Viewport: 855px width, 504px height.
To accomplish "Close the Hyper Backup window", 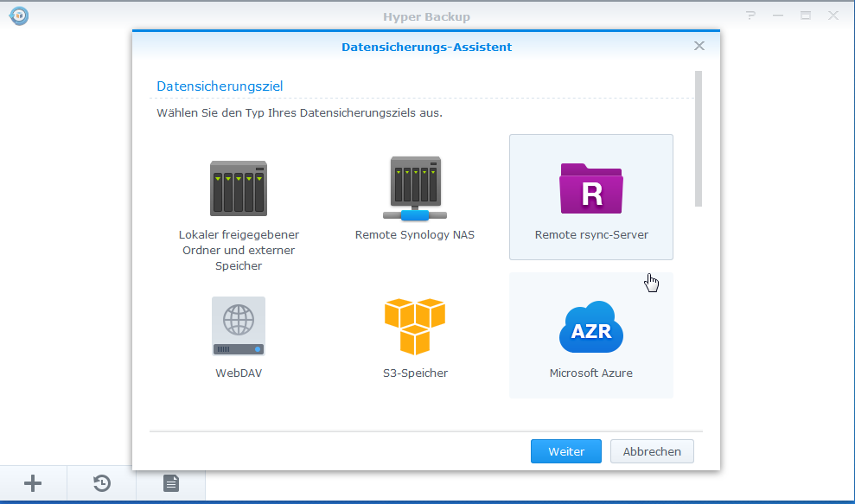I will [x=833, y=16].
